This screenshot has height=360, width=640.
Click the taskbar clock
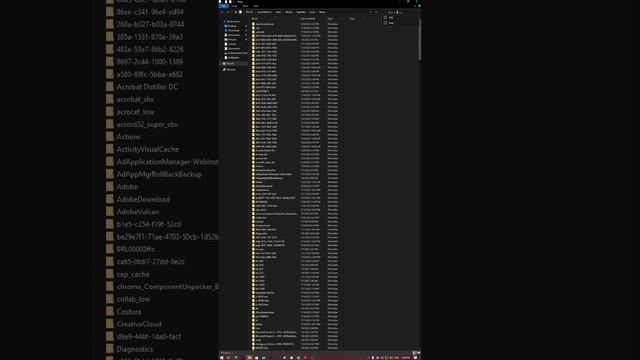[x=406, y=358]
